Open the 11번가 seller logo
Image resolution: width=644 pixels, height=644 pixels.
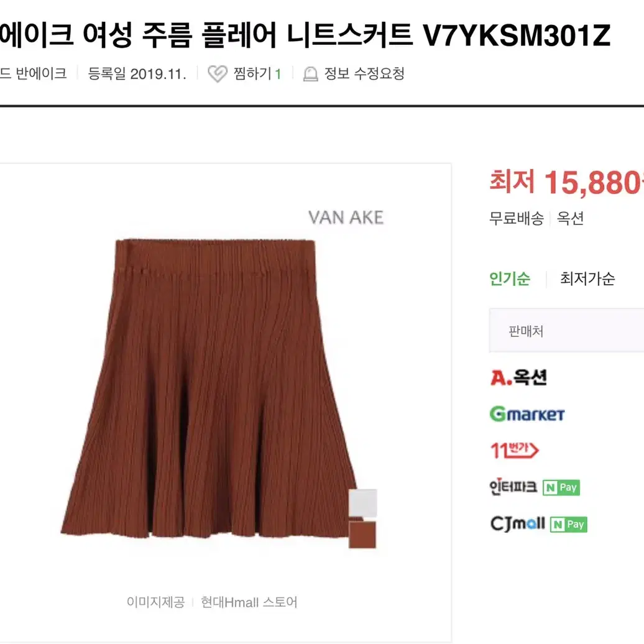coord(515,450)
